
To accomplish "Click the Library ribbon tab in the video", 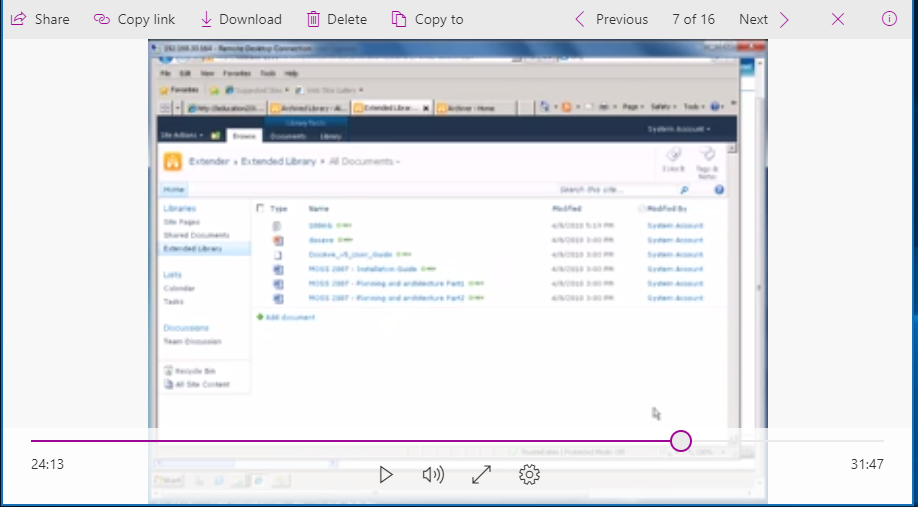I will 330,136.
